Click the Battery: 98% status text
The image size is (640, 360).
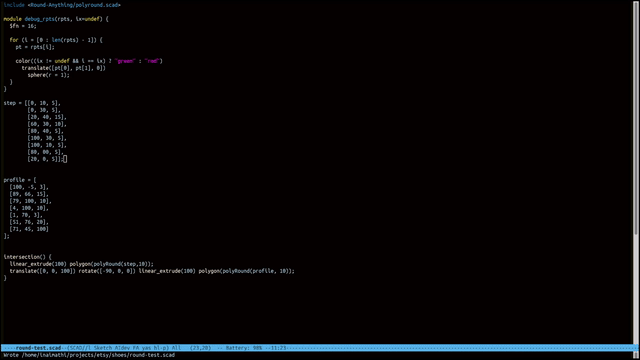tap(244, 348)
